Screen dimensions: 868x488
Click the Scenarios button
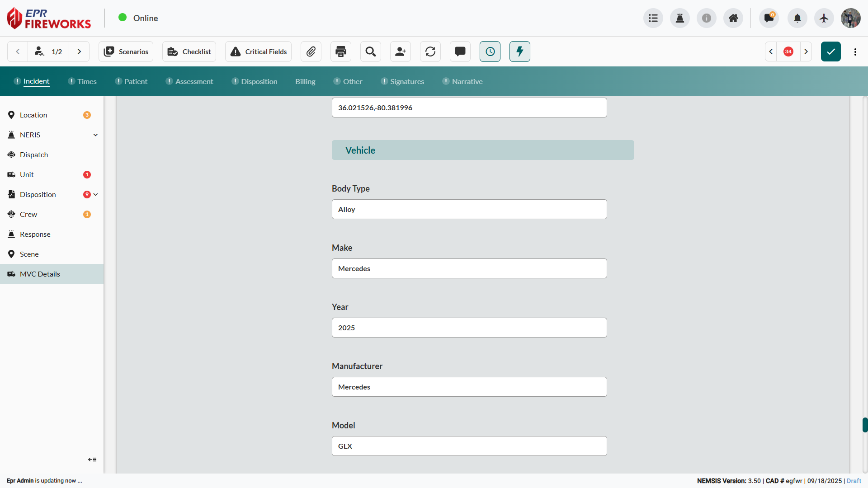pos(126,52)
